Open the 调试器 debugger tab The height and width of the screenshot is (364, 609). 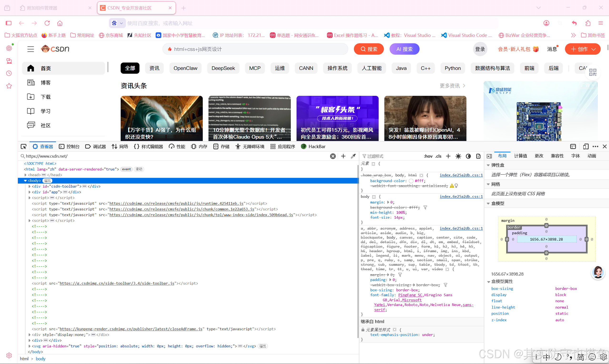coord(95,146)
